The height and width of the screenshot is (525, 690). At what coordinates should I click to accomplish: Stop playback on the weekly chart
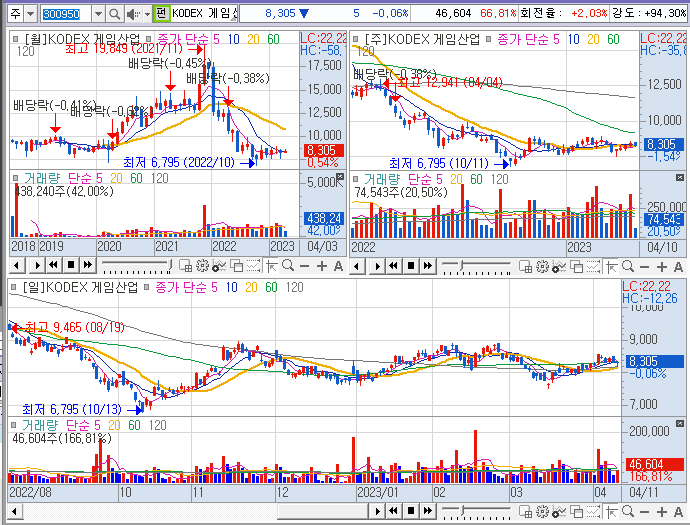coord(411,266)
